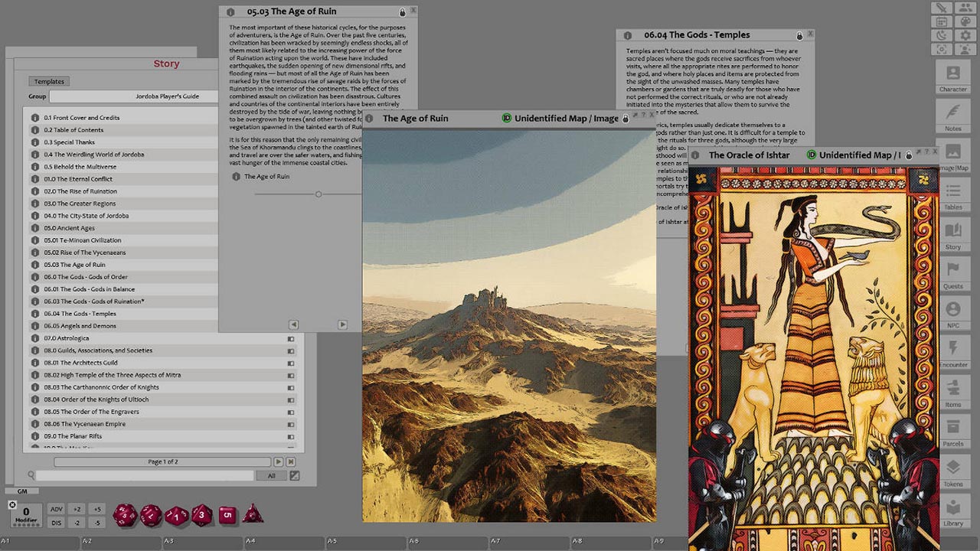
Task: Open the color palette tool at top right
Action: 965,21
